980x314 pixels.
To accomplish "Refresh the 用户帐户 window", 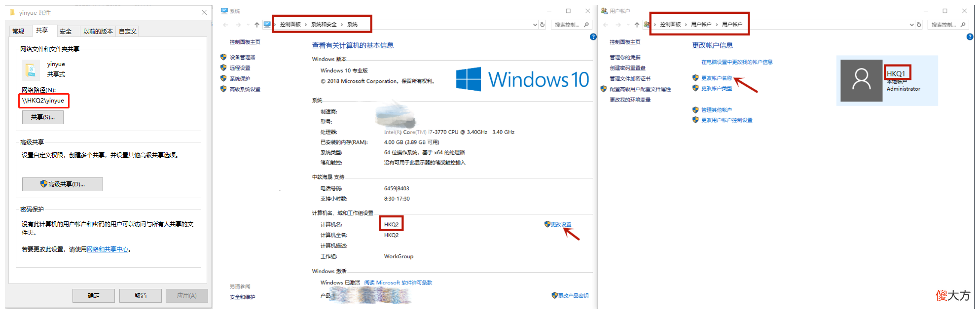I will point(919,25).
